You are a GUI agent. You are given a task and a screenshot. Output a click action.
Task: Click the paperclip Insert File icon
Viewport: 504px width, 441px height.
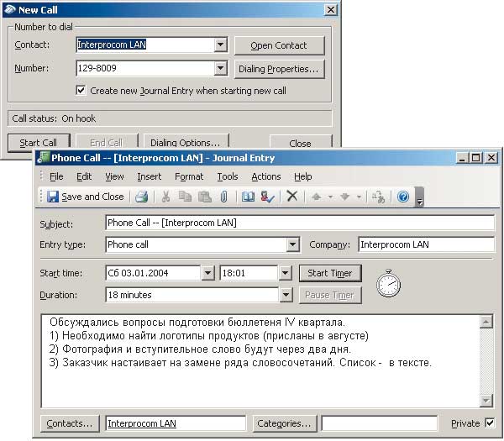(x=224, y=197)
